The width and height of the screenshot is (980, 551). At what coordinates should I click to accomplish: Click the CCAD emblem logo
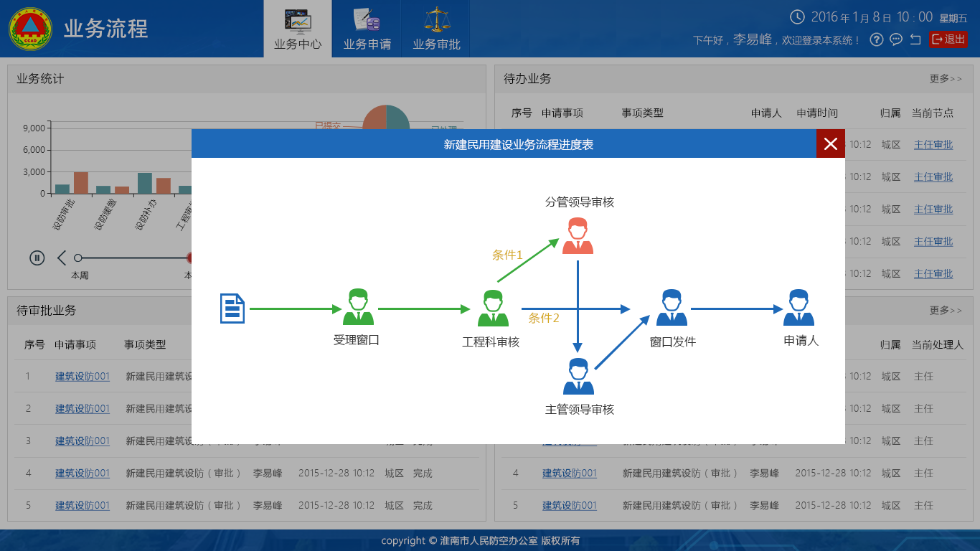[29, 29]
